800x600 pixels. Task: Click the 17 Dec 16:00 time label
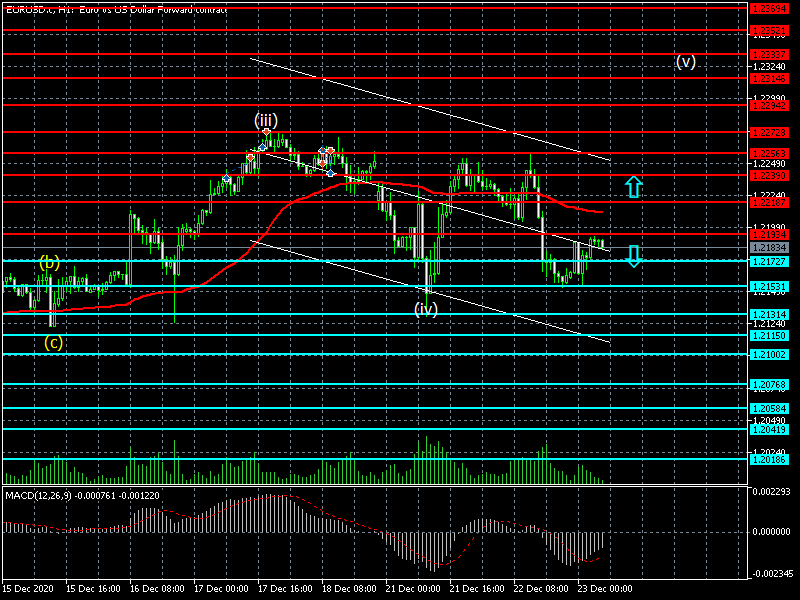[285, 588]
